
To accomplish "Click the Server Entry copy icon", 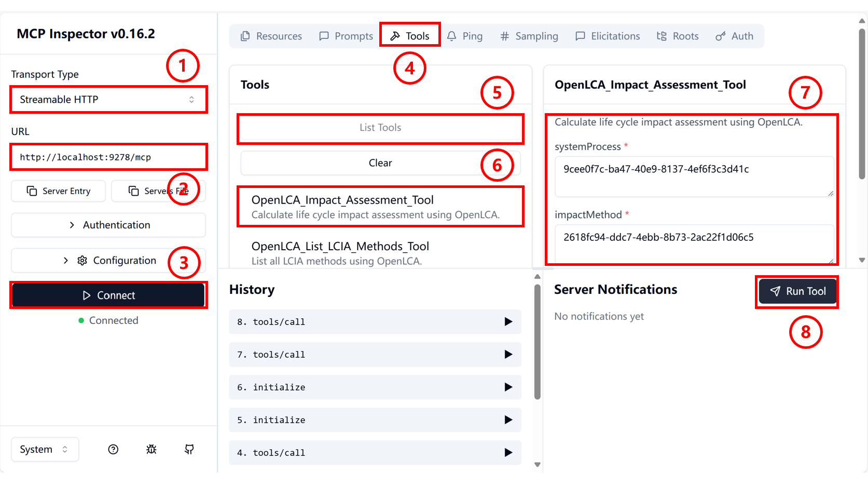I will pyautogui.click(x=32, y=191).
